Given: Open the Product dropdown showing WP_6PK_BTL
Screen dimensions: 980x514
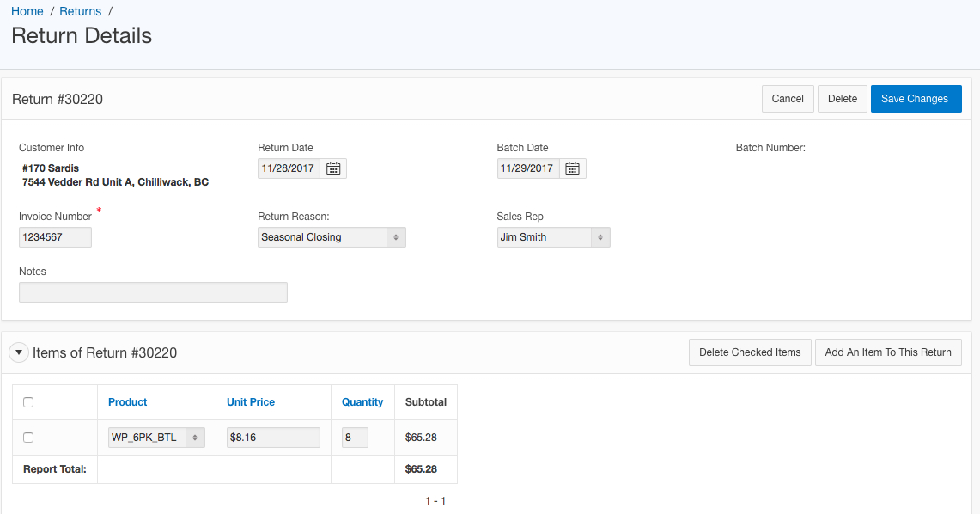Looking at the screenshot, I should click(157, 438).
